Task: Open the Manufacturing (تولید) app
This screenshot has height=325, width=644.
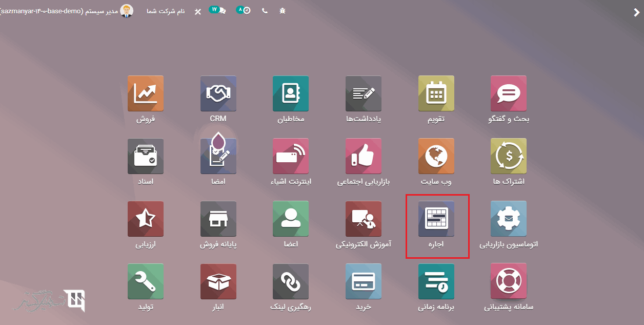Action: point(146,281)
